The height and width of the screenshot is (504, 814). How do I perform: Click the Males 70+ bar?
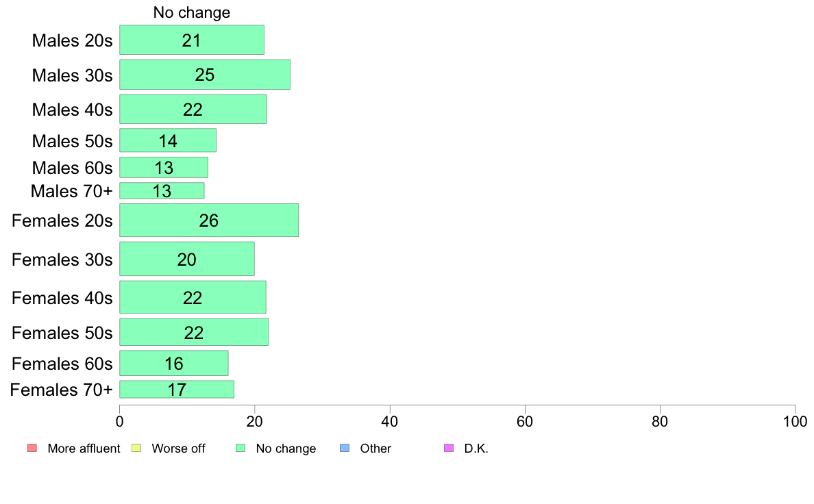pyautogui.click(x=162, y=190)
